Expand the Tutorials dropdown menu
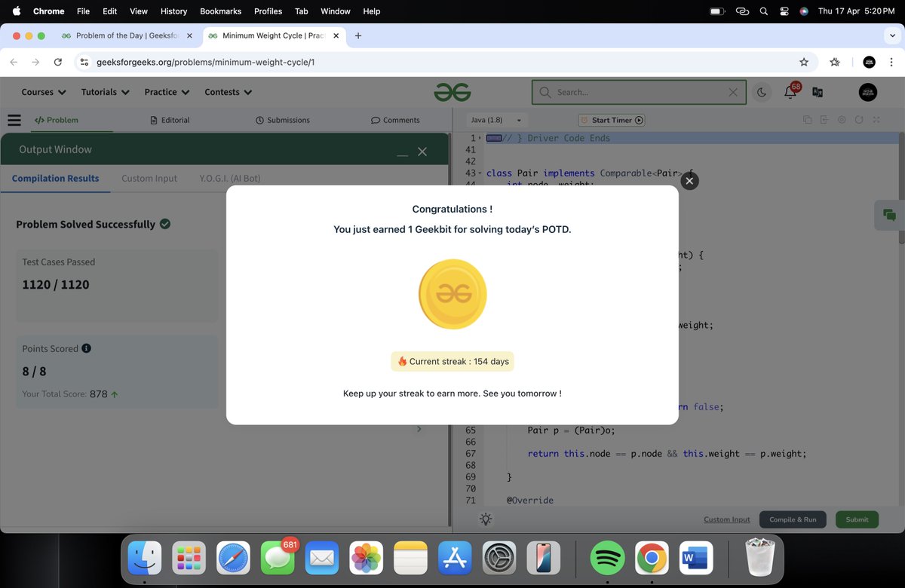This screenshot has width=905, height=588. (106, 92)
